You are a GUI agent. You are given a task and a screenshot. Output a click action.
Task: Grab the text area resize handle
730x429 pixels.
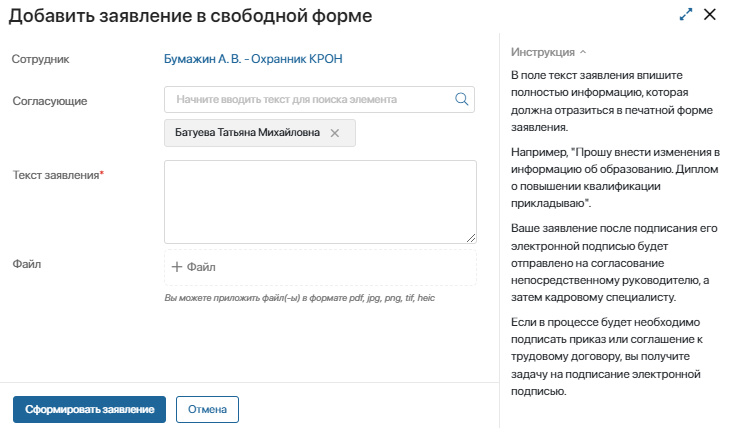pos(471,238)
